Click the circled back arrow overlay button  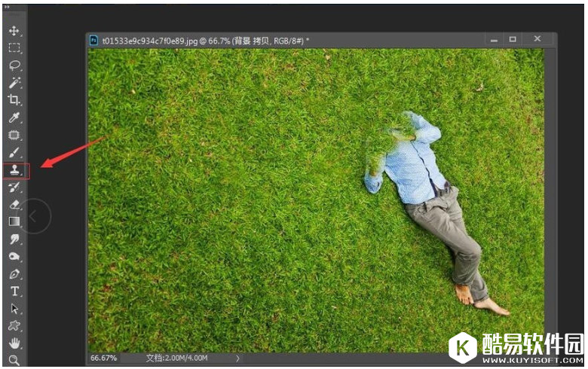[x=35, y=216]
